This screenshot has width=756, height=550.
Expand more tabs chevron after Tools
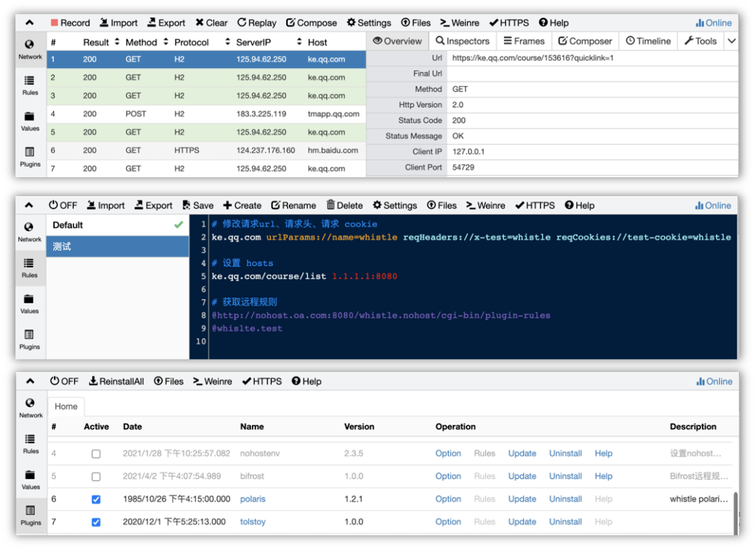(731, 41)
